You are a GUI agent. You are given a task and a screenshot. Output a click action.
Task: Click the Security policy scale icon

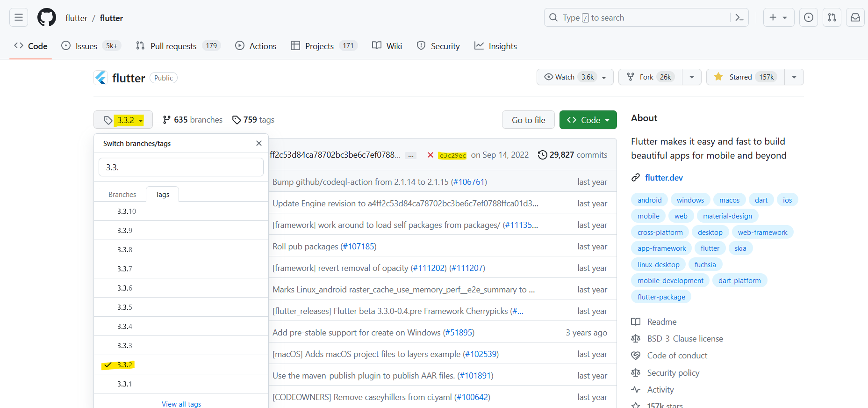point(636,373)
